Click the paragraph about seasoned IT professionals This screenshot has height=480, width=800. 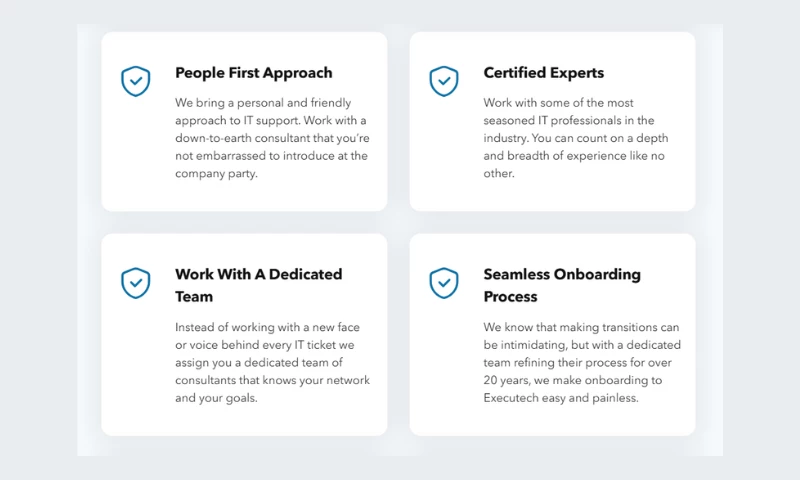pos(574,138)
